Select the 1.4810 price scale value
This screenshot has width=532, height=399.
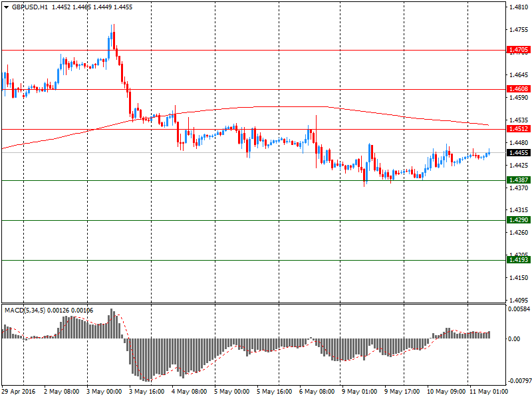[519, 7]
